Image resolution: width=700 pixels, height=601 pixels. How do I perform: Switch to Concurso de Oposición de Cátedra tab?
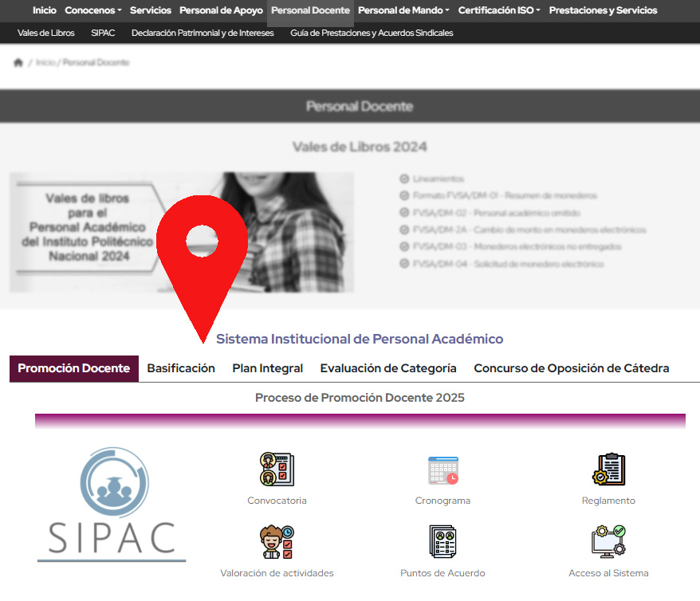[571, 368]
